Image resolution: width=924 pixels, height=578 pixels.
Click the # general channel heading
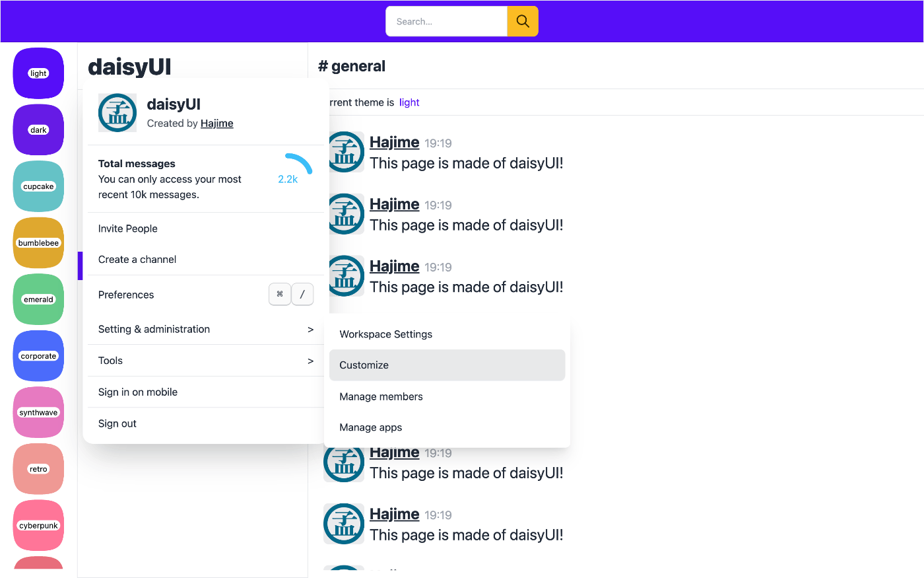coord(352,66)
